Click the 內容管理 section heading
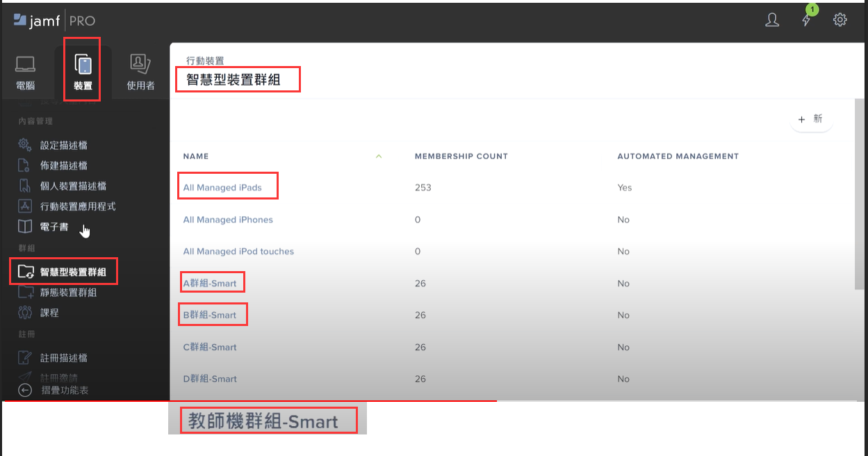This screenshot has width=868, height=456. (x=35, y=121)
